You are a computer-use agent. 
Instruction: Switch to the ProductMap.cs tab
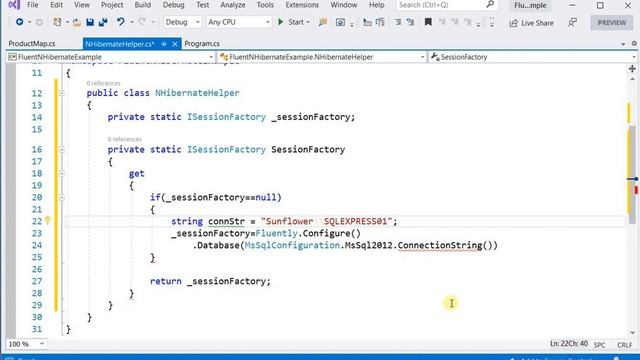[x=32, y=44]
